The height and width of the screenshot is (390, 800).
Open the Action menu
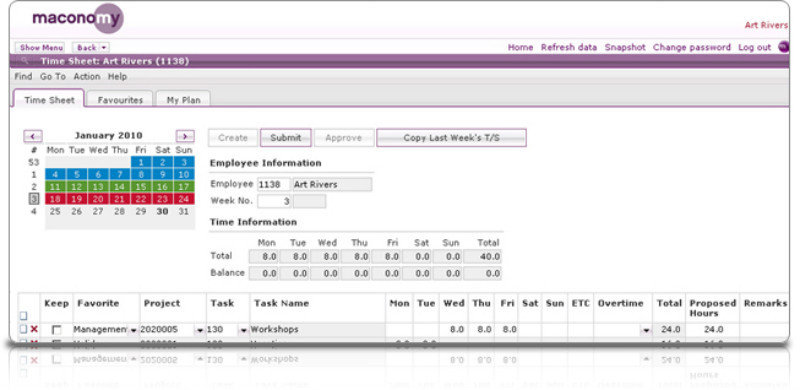click(x=87, y=77)
